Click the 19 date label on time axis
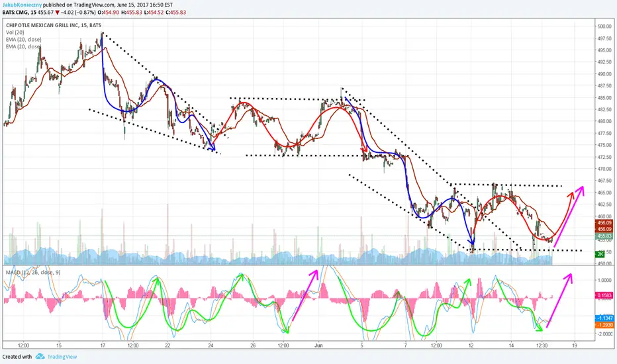Image resolution: width=617 pixels, height=364 pixels. 575,345
